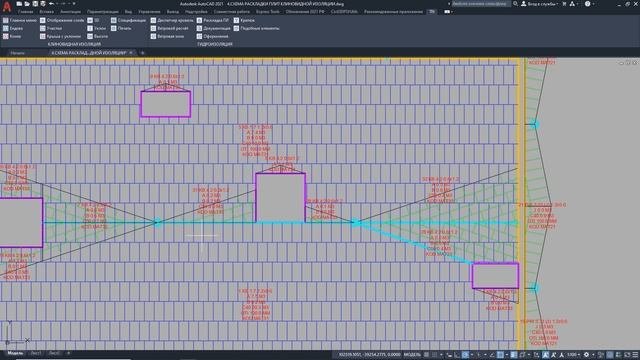Toggle grid display in status bar
This screenshot has height=360, width=640.
click(x=426, y=355)
